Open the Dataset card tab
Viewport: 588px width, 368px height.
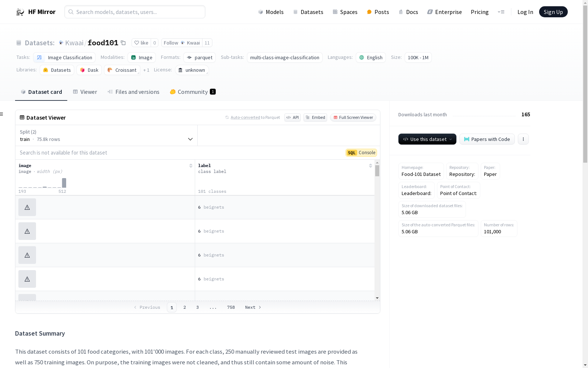point(41,92)
